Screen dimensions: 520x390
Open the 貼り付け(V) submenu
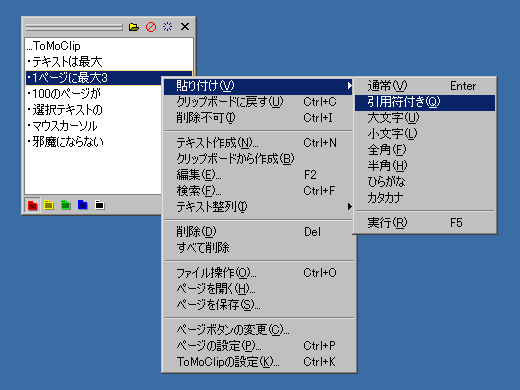[258, 86]
